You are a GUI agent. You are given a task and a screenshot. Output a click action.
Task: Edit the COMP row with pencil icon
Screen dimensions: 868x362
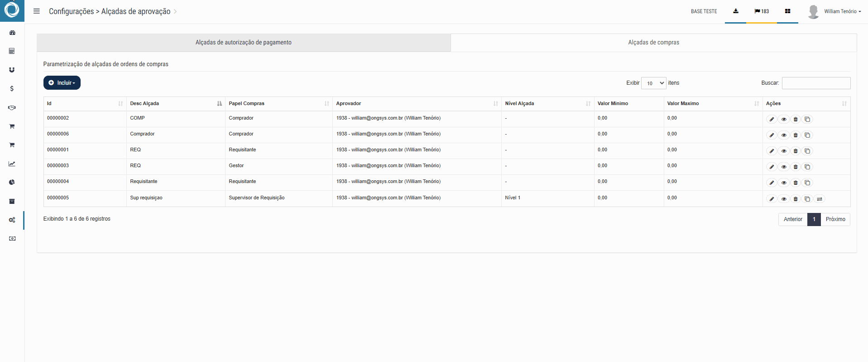pyautogui.click(x=772, y=119)
